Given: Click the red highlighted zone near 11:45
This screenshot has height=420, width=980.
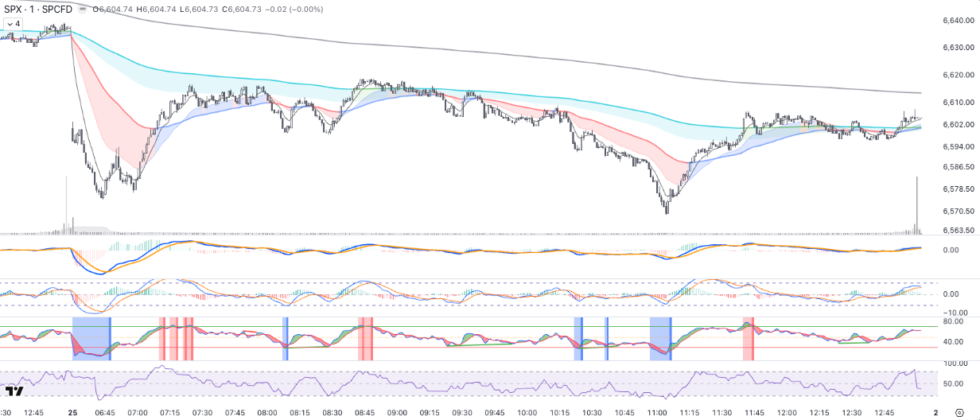Looking at the screenshot, I should click(748, 338).
